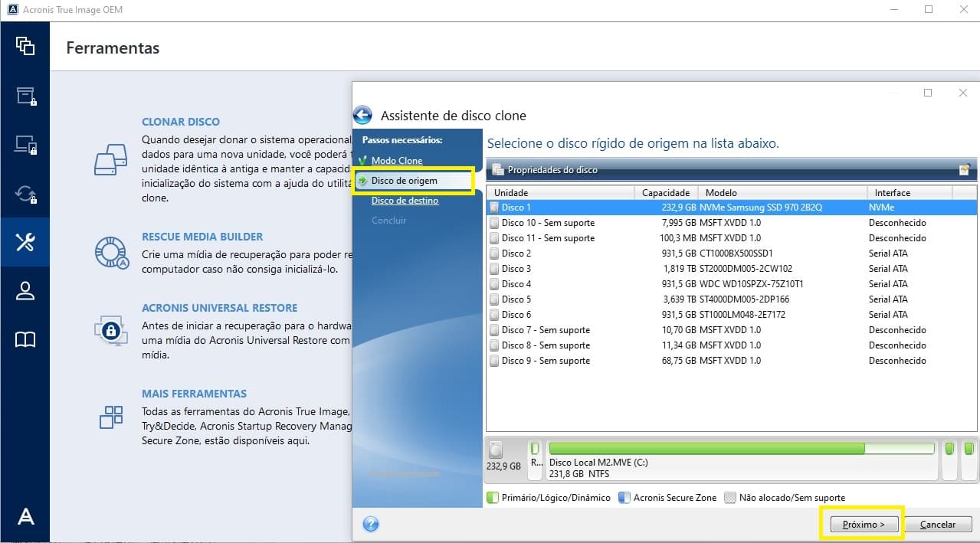Select Disco 9 - Sem suporte row
980x543 pixels.
[x=731, y=361]
